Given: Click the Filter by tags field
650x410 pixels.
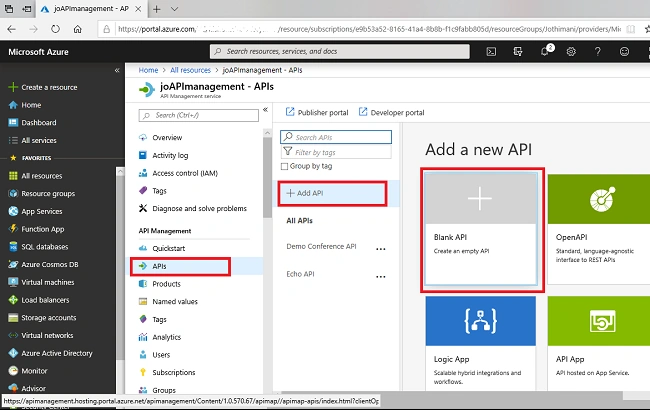Looking at the screenshot, I should point(336,152).
